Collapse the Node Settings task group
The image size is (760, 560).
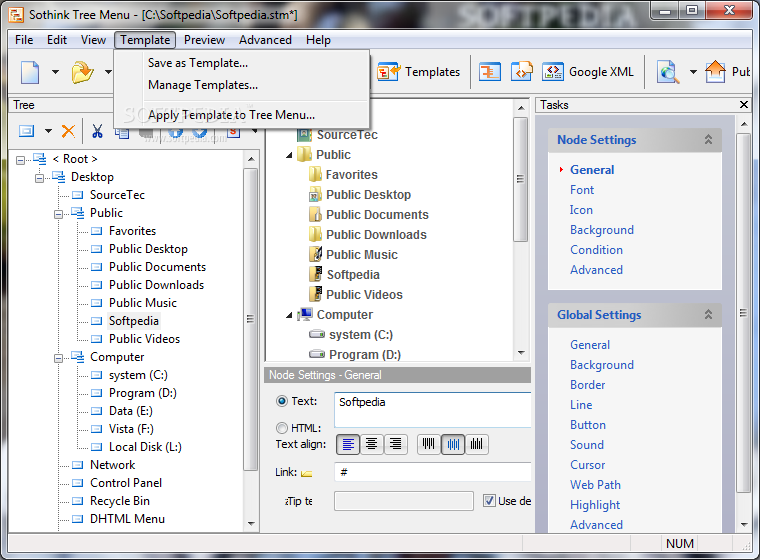click(x=708, y=140)
